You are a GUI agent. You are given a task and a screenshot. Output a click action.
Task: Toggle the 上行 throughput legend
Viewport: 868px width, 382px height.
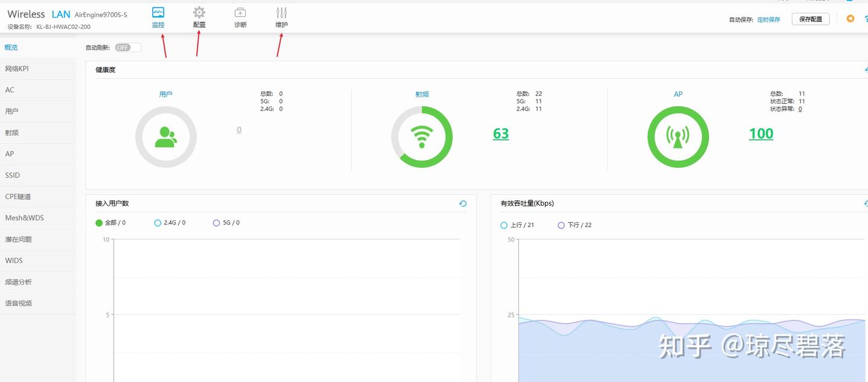pos(517,225)
